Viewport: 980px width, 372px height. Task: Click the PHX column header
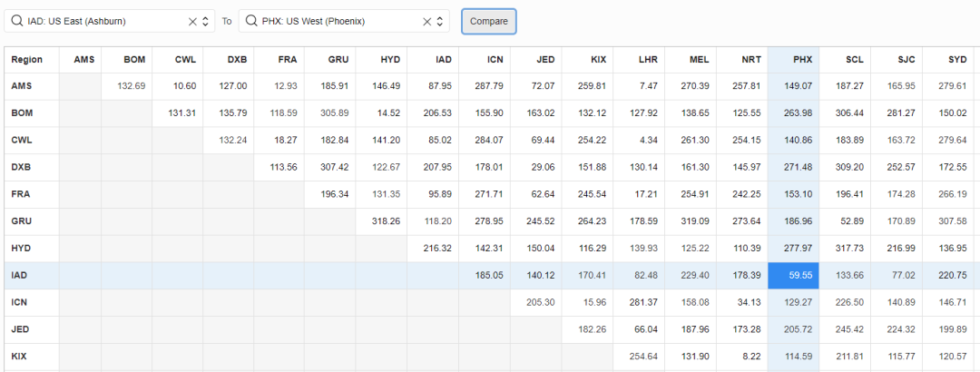[793, 60]
